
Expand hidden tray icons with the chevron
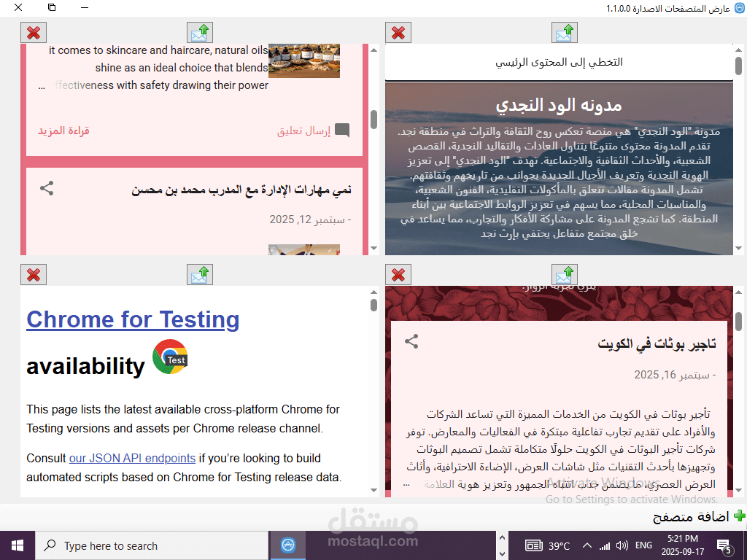tap(587, 545)
